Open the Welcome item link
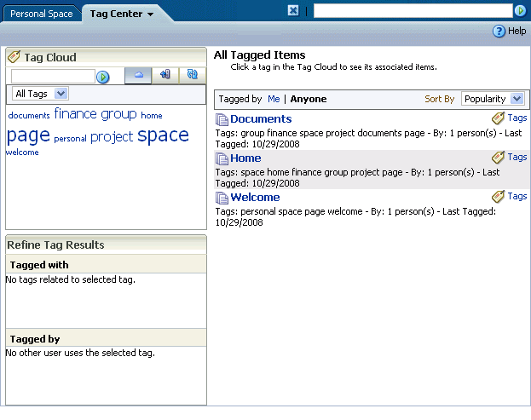The height and width of the screenshot is (420, 531). (255, 198)
